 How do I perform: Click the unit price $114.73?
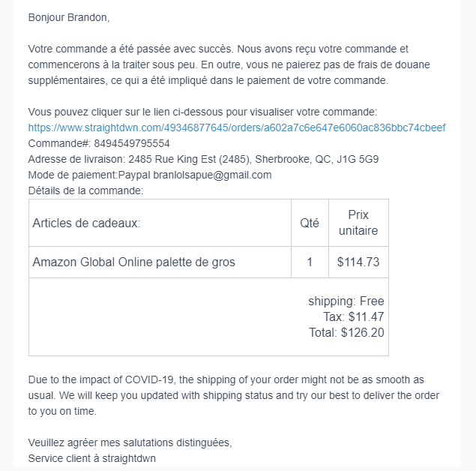pos(358,262)
